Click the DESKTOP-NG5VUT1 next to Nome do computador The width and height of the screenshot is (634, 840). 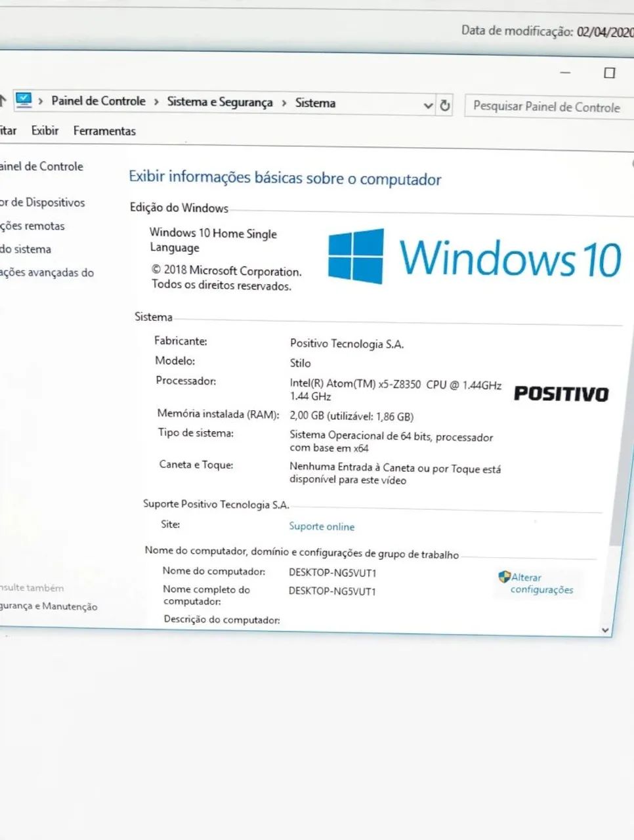pyautogui.click(x=333, y=572)
